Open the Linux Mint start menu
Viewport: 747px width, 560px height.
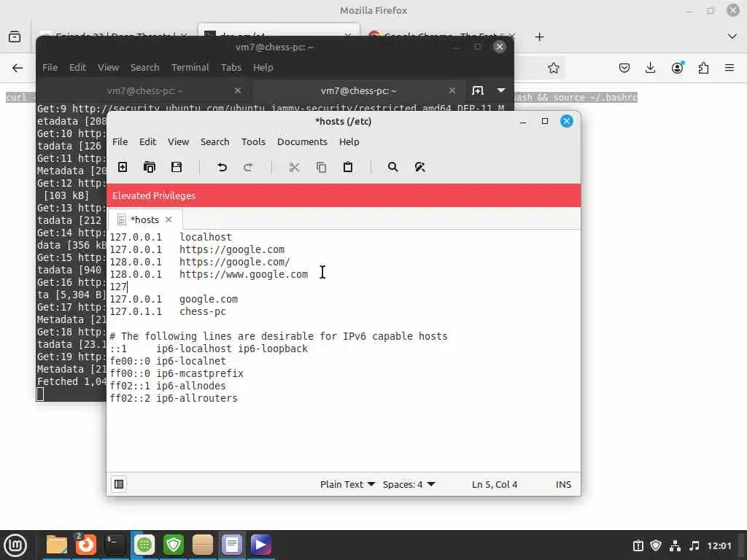coord(15,545)
